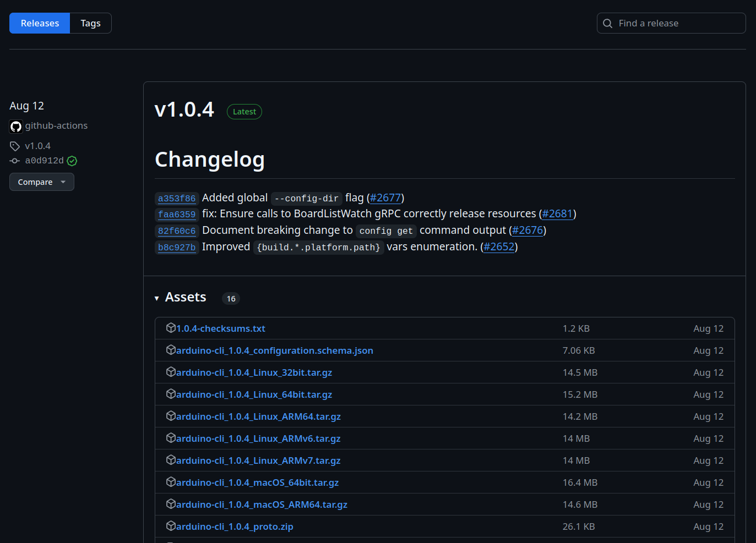Click package icon for Linux_ARMv6.tar.gz asset

point(171,438)
